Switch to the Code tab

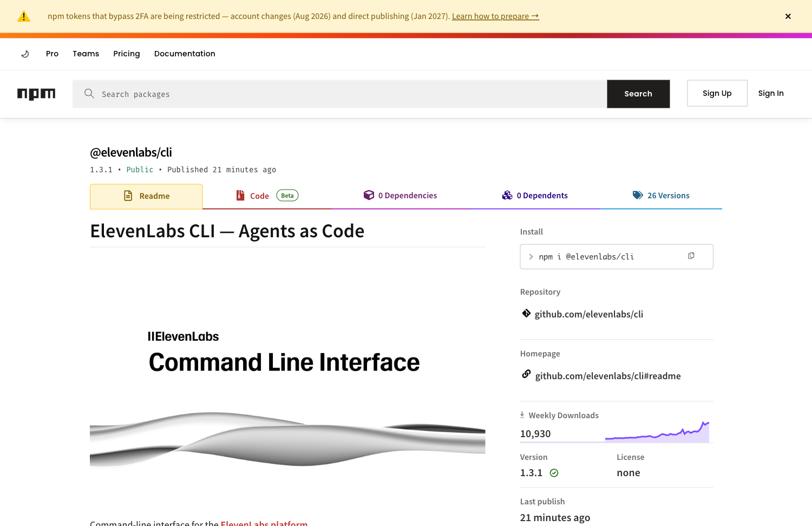click(x=267, y=196)
